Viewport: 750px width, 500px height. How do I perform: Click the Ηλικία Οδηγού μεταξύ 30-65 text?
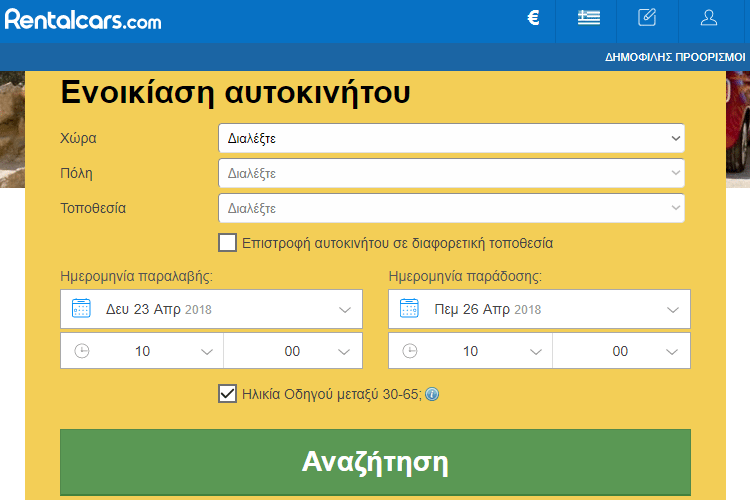pos(332,394)
